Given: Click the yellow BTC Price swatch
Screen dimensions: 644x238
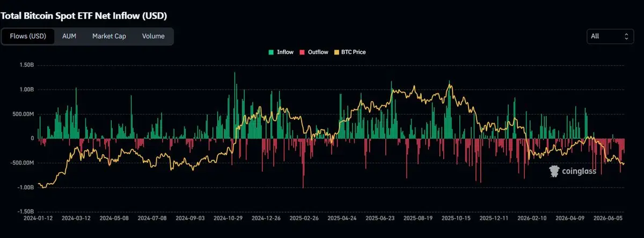Looking at the screenshot, I should tap(336, 52).
